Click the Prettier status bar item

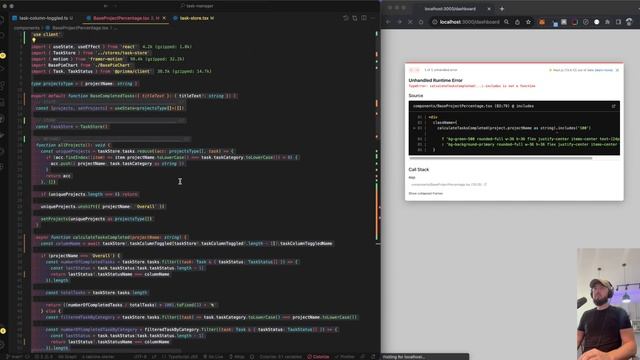[x=345, y=357]
